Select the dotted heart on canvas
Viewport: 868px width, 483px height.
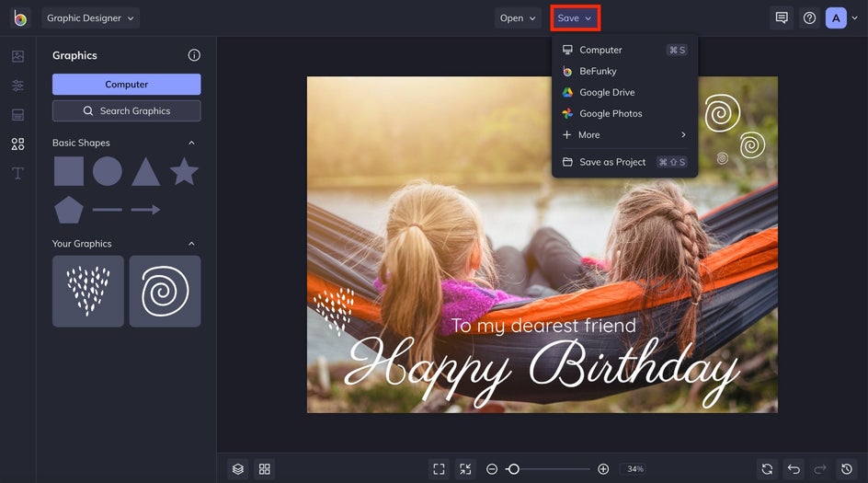[x=334, y=311]
